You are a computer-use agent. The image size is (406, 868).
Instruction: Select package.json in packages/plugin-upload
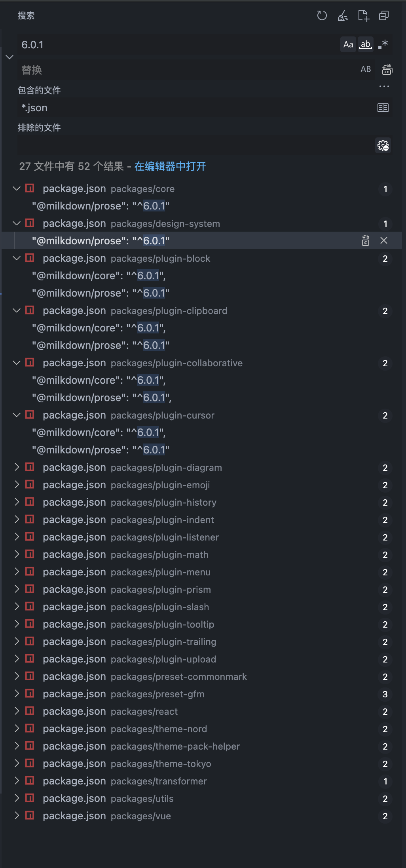pos(202,659)
